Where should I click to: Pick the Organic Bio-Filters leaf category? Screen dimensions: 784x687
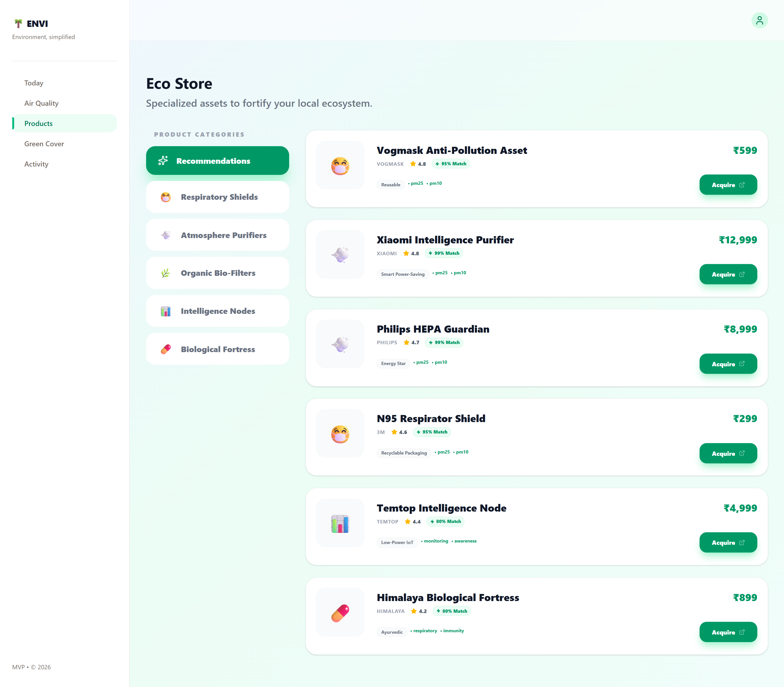click(217, 273)
